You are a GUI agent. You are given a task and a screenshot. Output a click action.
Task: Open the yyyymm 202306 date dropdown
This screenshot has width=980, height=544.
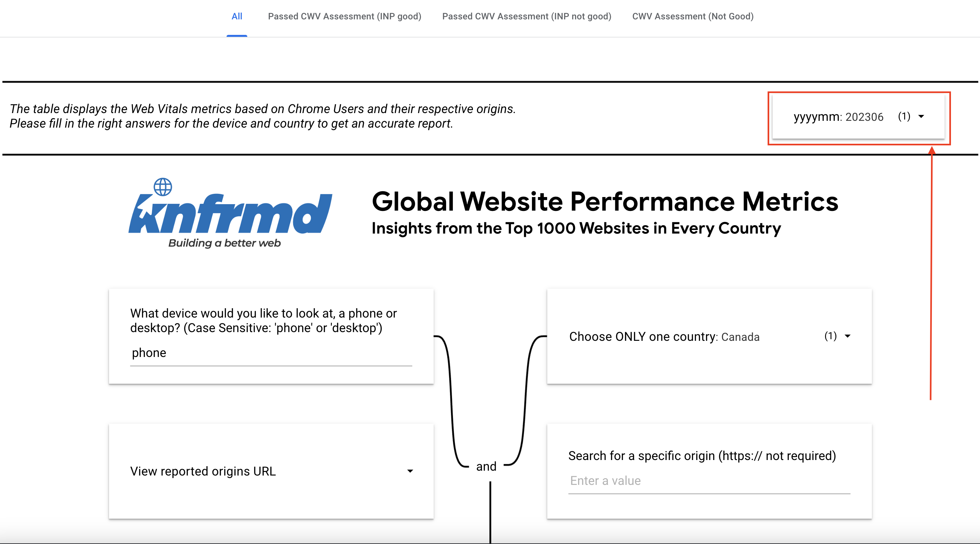click(x=858, y=117)
